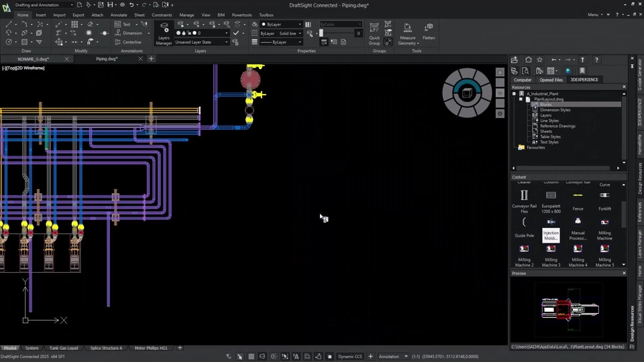Screen dimensions: 644x362
Task: Open the Measure Geometry tool
Action: pos(408,34)
